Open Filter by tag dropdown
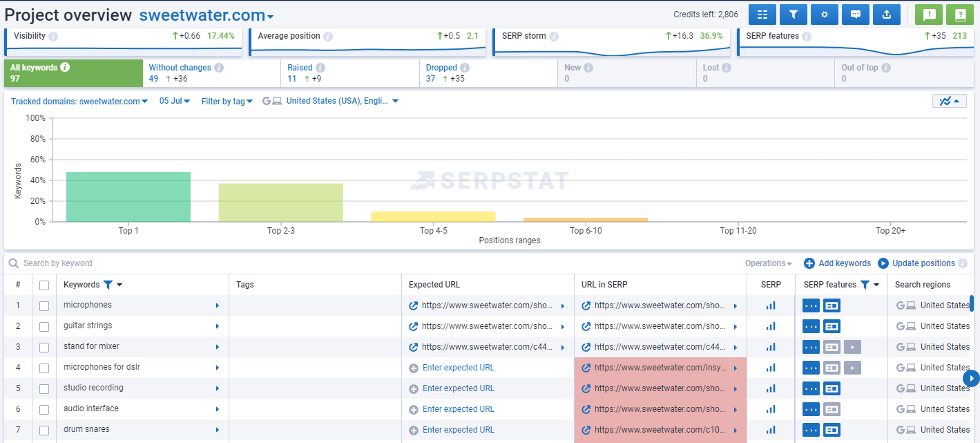Image resolution: width=980 pixels, height=443 pixels. pyautogui.click(x=227, y=101)
